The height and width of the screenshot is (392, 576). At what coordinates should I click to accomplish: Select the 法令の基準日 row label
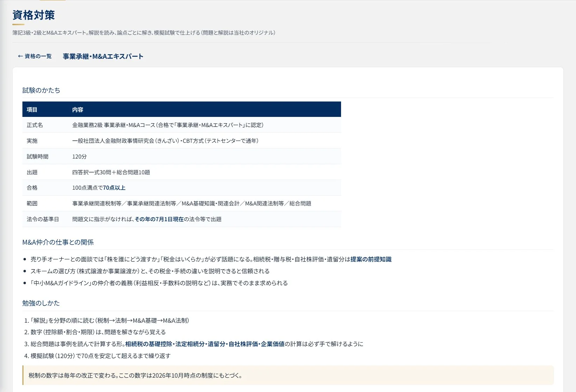43,219
